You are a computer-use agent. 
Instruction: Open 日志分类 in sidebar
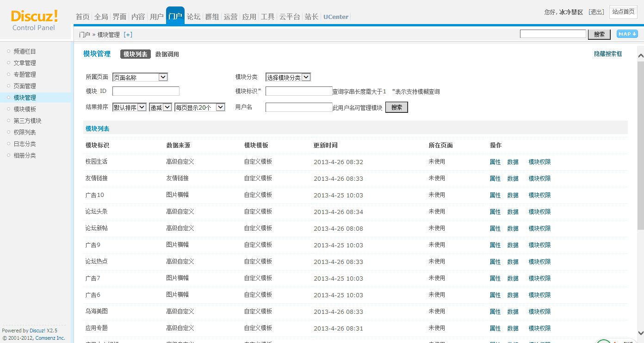[x=25, y=144]
